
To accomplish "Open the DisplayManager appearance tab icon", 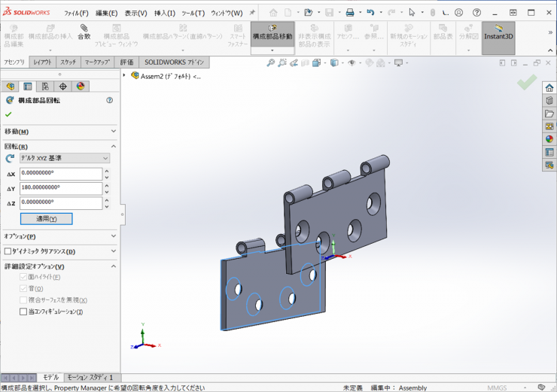I will [x=81, y=87].
